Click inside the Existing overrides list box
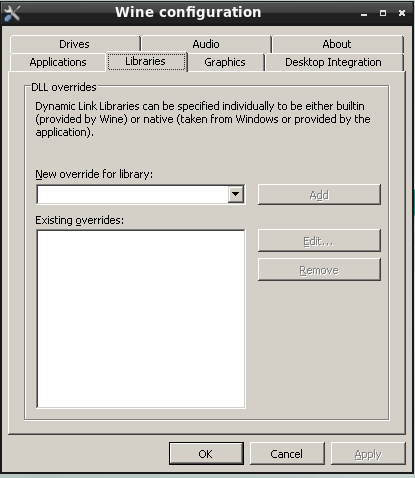 pos(141,319)
